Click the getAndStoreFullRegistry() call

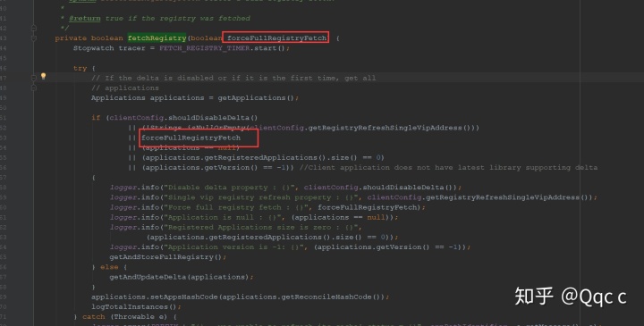click(x=166, y=257)
